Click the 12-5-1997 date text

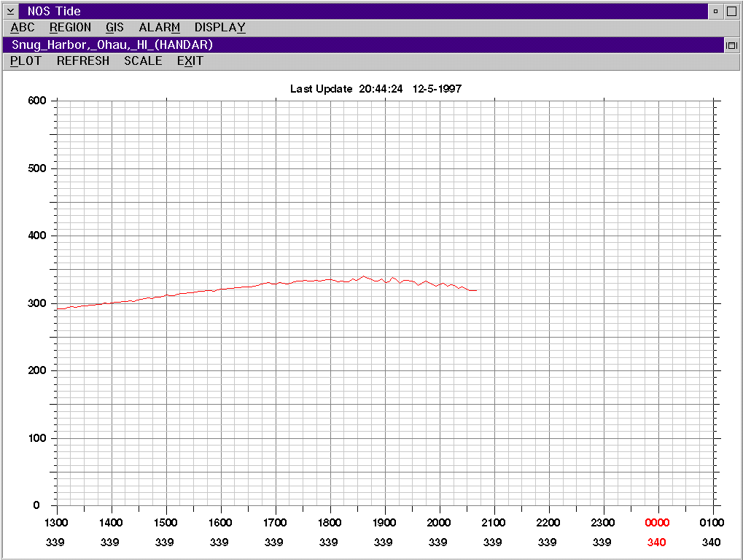coord(437,89)
